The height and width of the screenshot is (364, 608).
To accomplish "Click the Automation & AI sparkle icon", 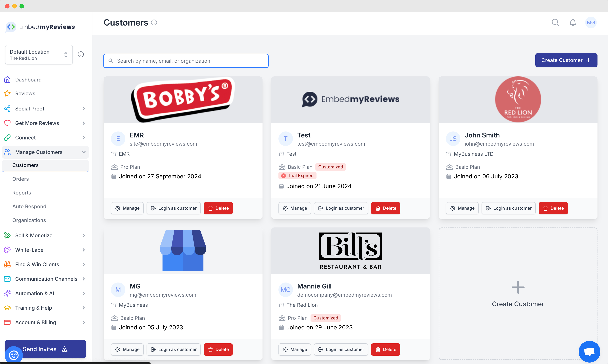I will tap(7, 293).
